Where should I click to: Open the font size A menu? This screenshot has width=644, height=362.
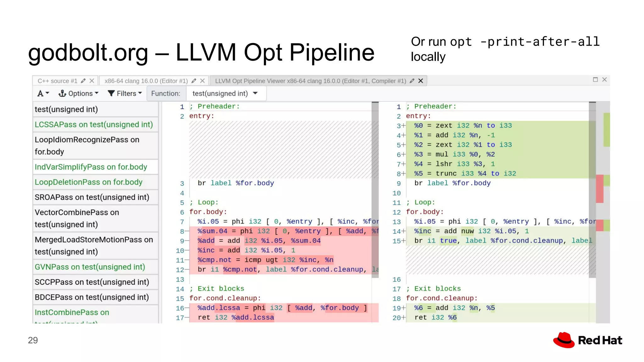(43, 93)
